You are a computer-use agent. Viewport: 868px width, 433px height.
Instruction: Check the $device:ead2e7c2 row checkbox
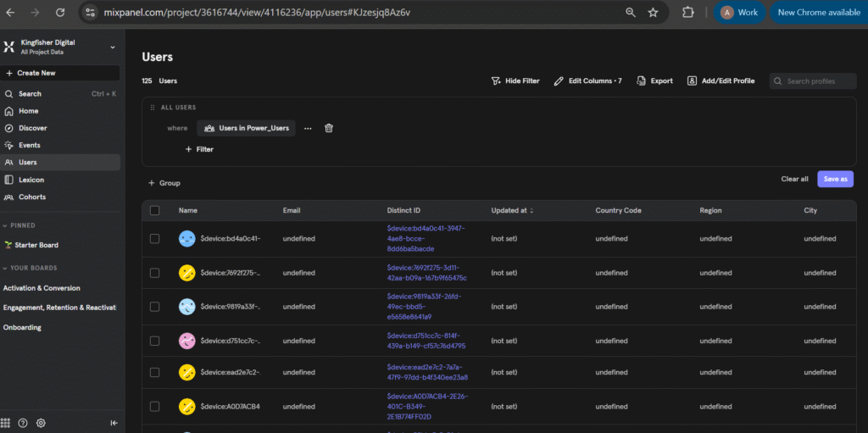pos(155,372)
